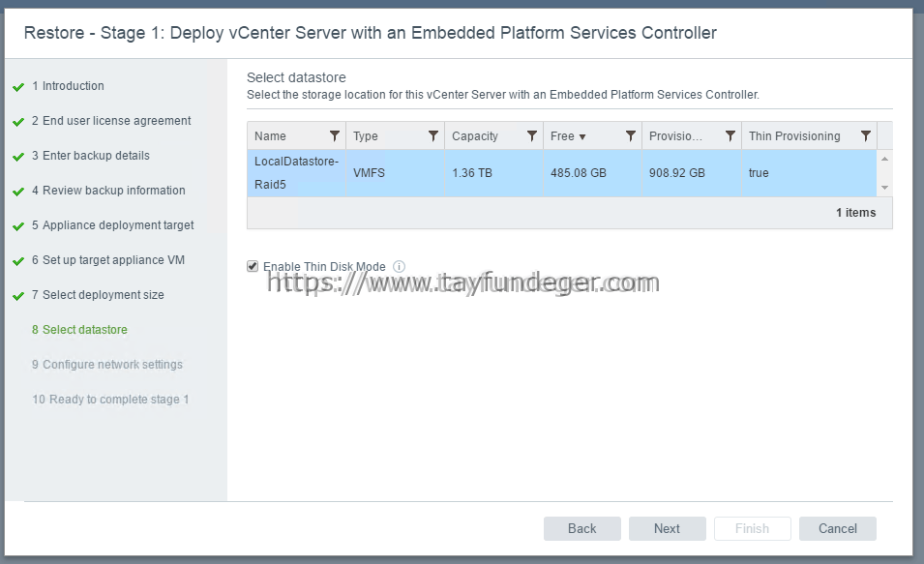The image size is (924, 564).
Task: Click the Cancel button
Action: point(837,528)
